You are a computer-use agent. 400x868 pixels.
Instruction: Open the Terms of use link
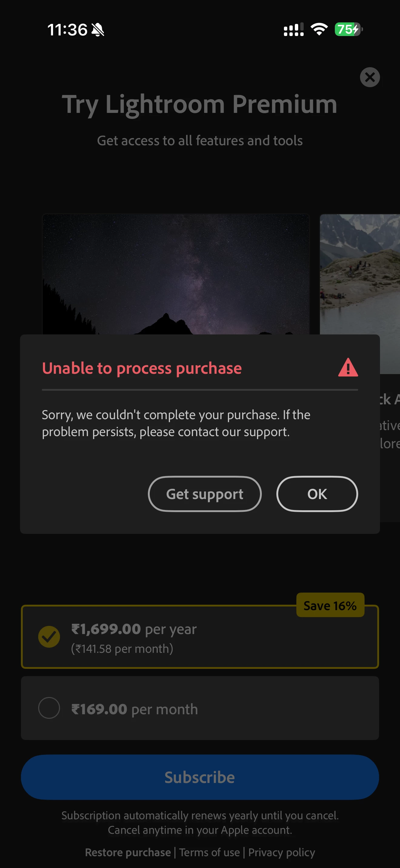tap(209, 852)
